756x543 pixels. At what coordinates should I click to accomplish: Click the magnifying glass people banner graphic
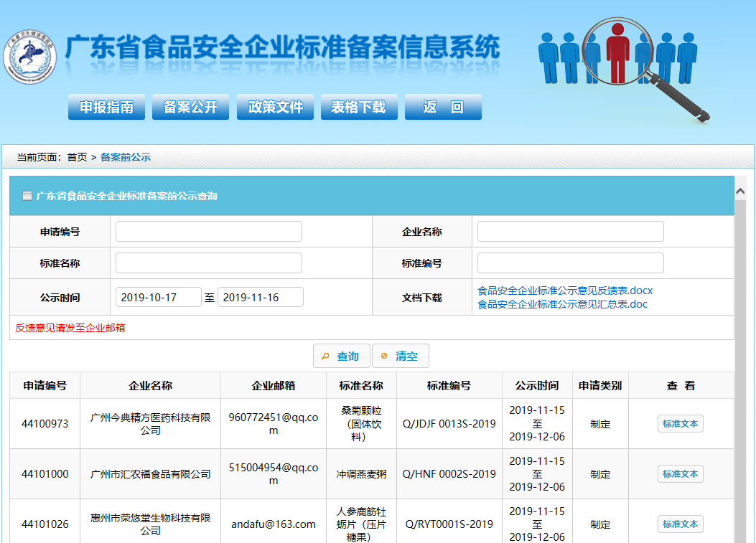point(624,70)
